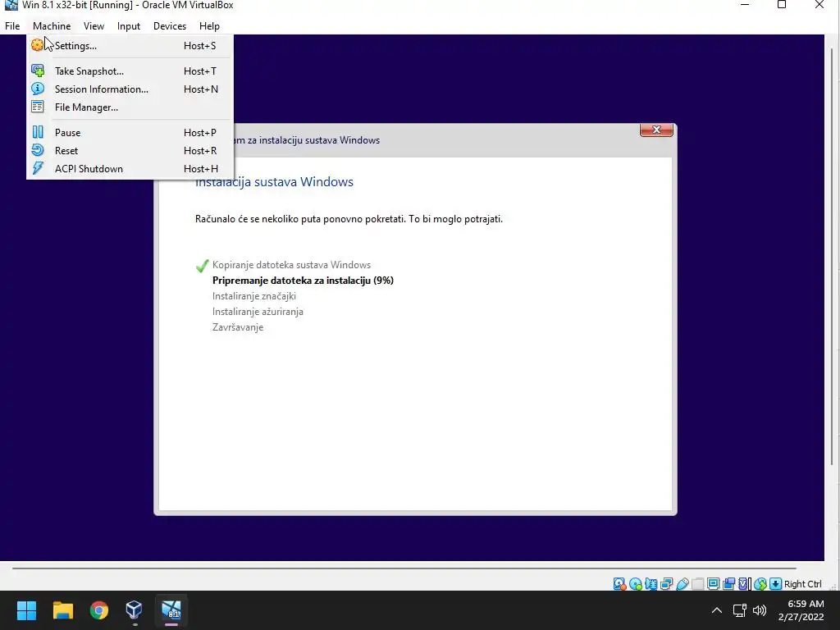Open the Machine menu bar item
Image resolution: width=840 pixels, height=630 pixels.
[x=52, y=25]
